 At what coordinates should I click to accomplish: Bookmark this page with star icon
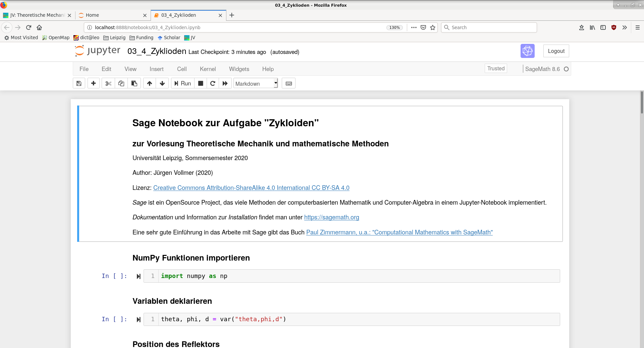click(x=433, y=27)
